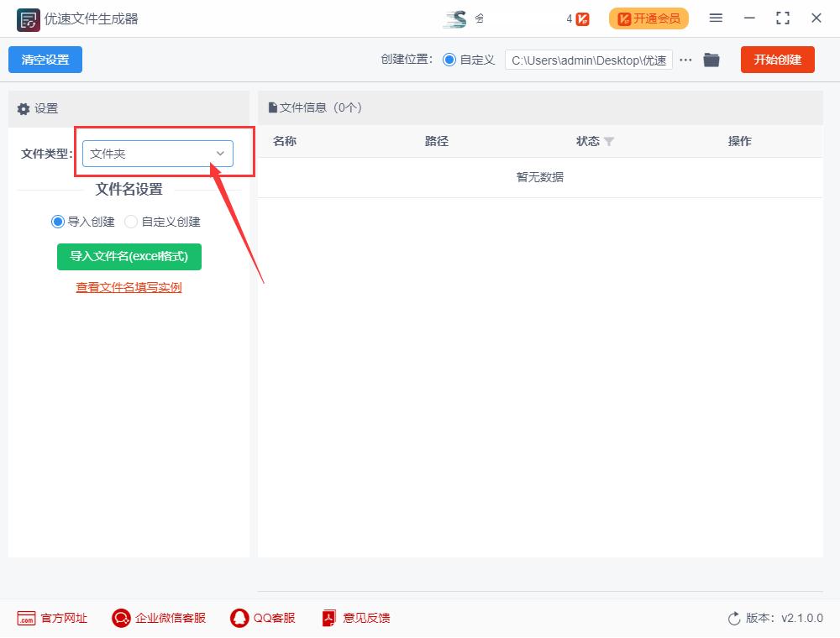840x638 pixels.
Task: Click the folder browse icon near 开始创建
Action: (711, 60)
